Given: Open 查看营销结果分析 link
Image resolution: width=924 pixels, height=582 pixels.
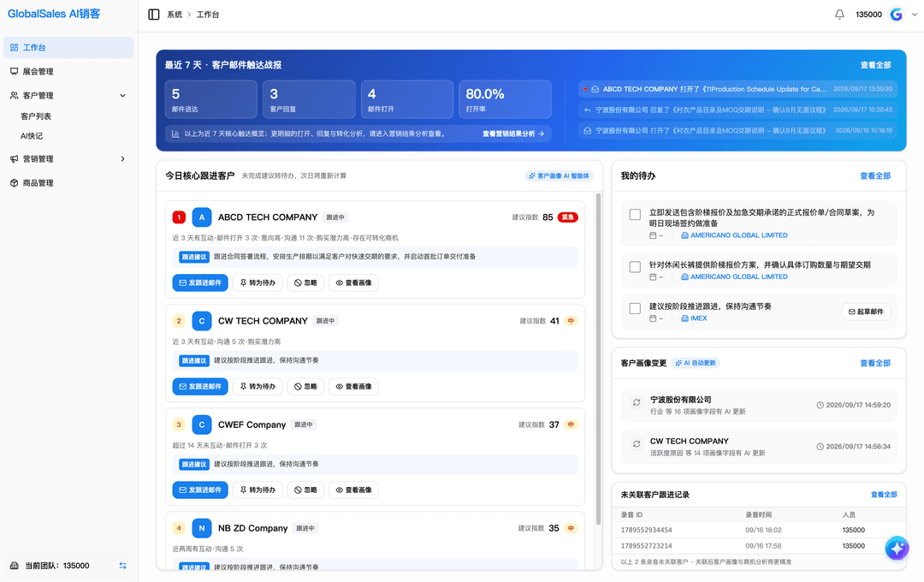Looking at the screenshot, I should 512,134.
